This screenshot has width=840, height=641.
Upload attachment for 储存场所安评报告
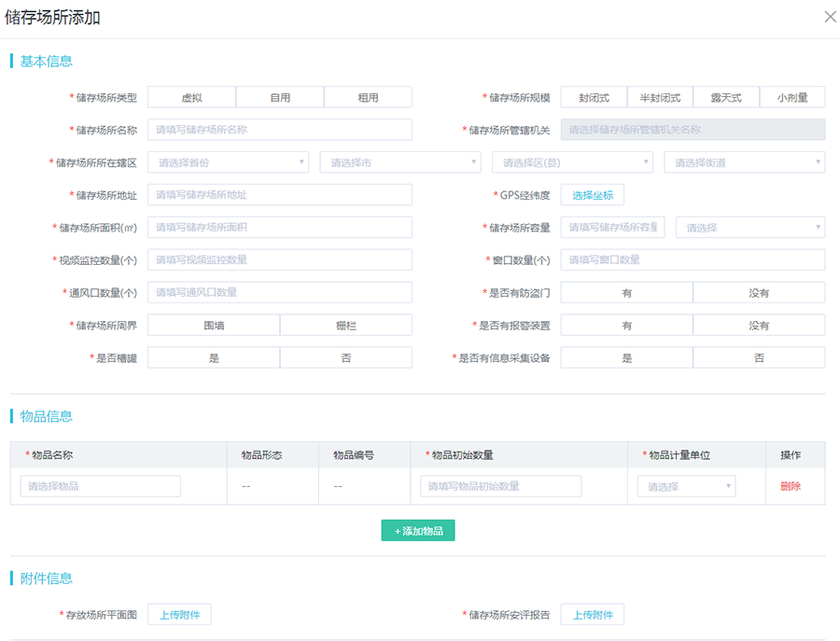pos(593,615)
